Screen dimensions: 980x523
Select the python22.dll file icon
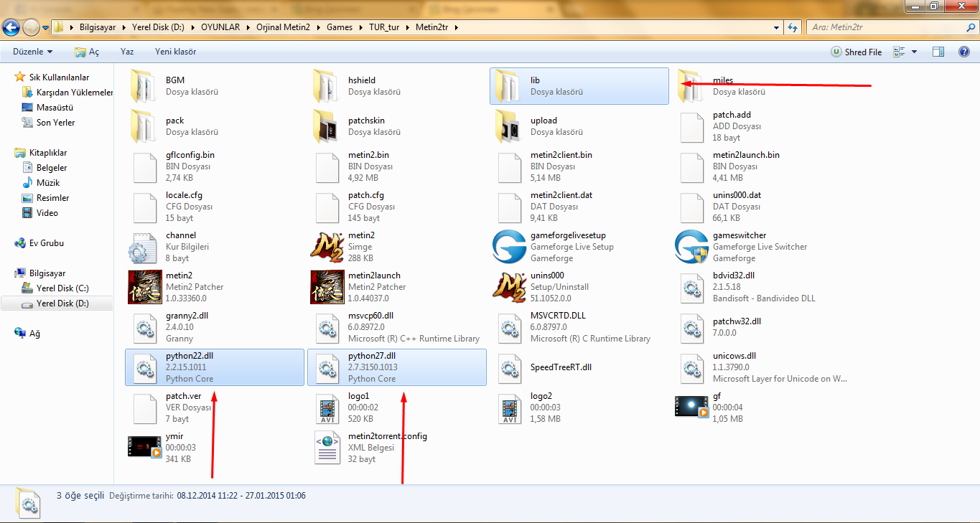[145, 367]
